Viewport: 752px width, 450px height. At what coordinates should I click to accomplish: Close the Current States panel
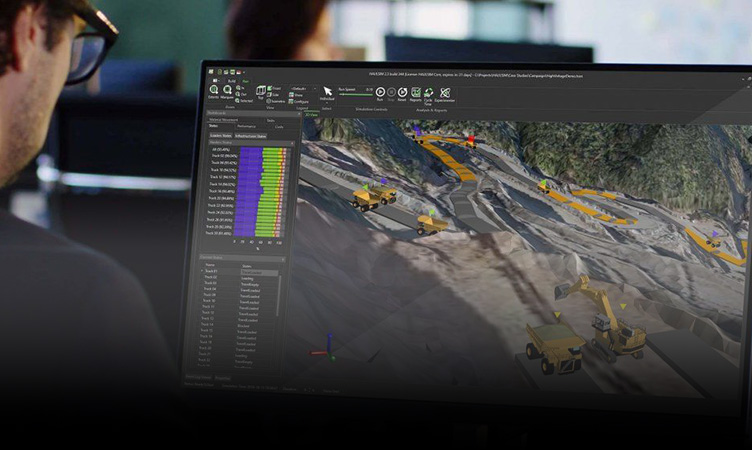tap(283, 259)
